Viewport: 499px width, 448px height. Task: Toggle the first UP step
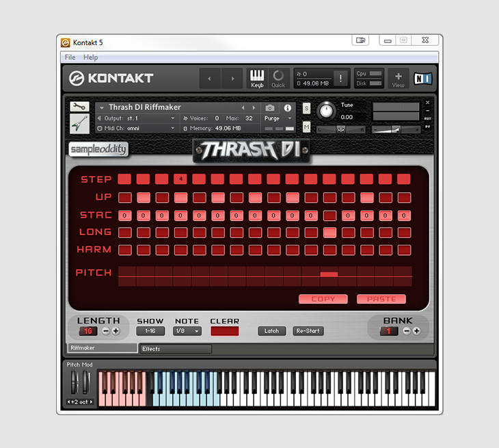point(124,198)
